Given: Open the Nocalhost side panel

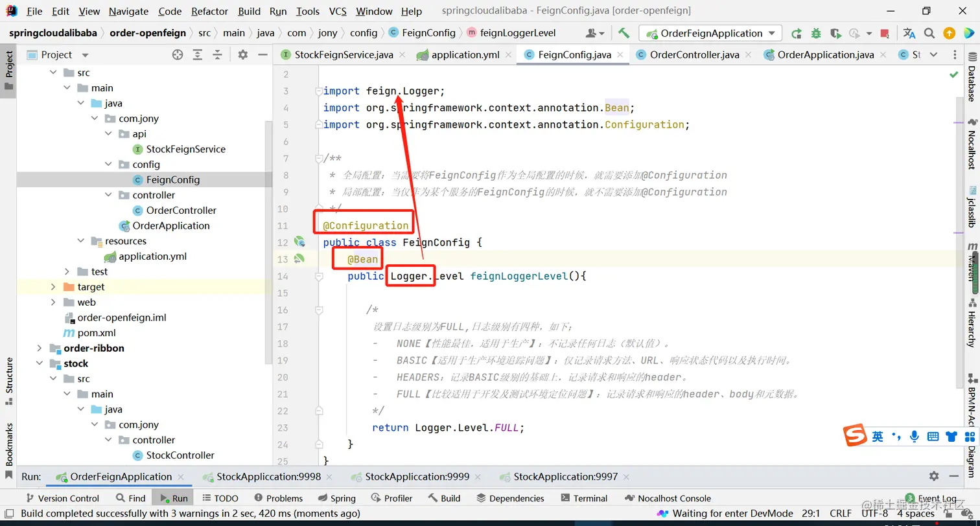Looking at the screenshot, I should (972, 144).
